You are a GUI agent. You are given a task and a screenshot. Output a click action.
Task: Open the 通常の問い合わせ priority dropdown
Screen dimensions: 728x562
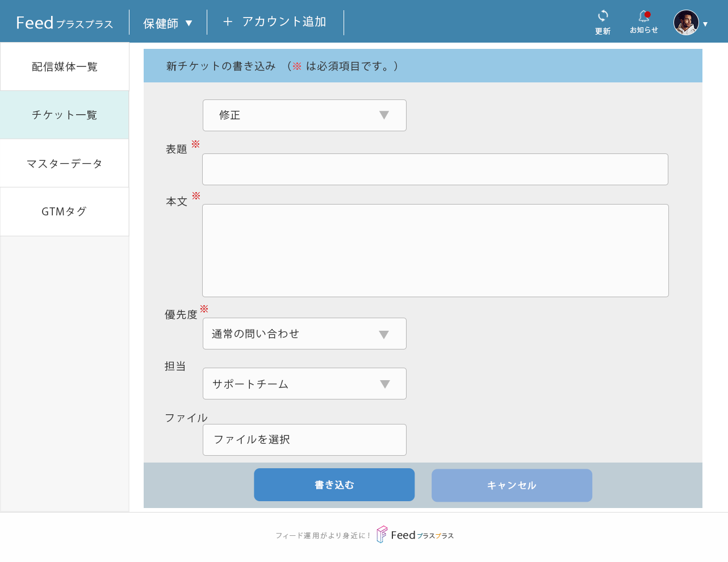[x=304, y=334]
